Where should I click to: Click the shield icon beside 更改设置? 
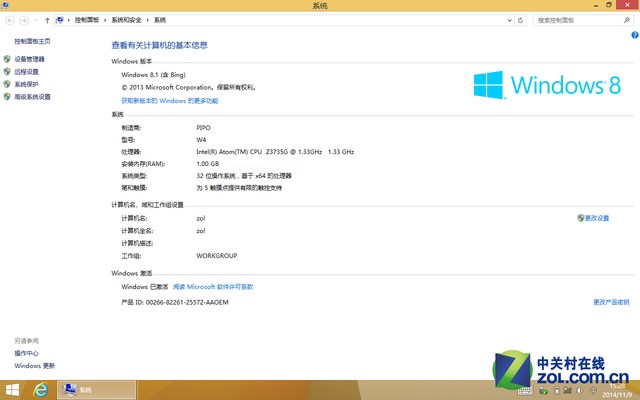[x=580, y=218]
